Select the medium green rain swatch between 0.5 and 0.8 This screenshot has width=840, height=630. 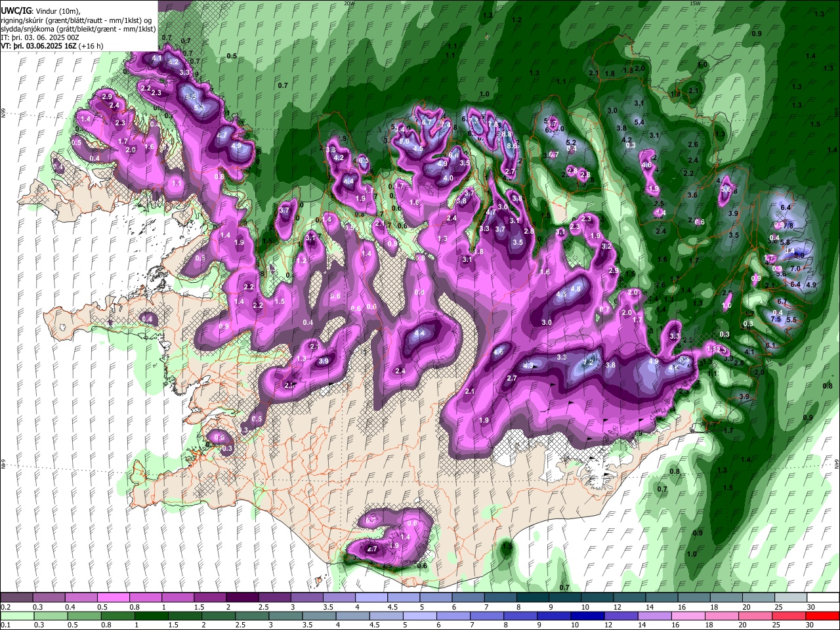click(85, 616)
